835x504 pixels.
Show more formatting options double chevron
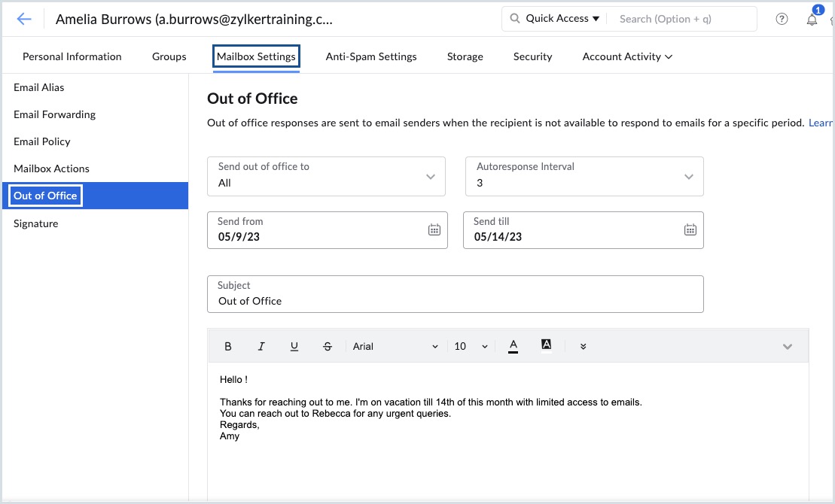click(x=583, y=347)
